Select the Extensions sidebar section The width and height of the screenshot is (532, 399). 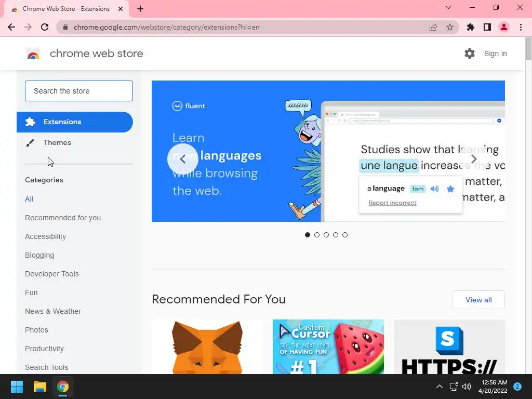(x=75, y=122)
